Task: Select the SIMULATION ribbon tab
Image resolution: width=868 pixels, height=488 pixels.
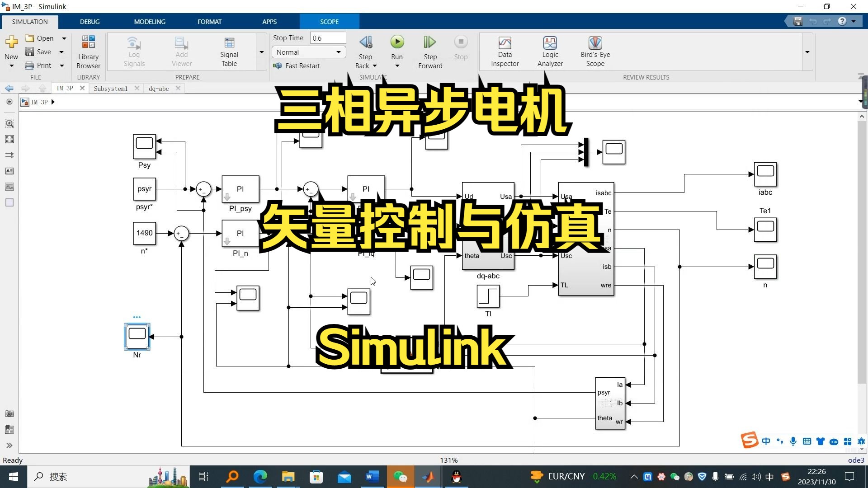Action: coord(30,21)
